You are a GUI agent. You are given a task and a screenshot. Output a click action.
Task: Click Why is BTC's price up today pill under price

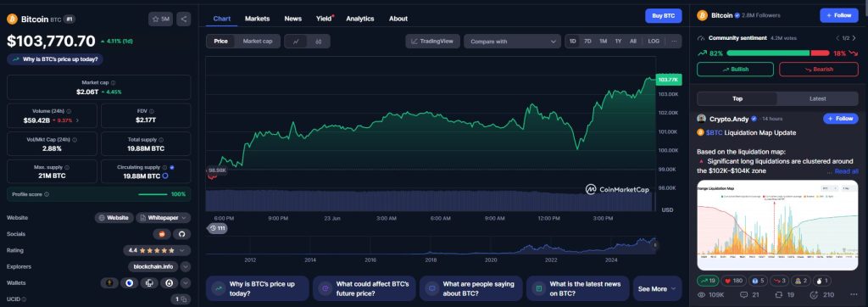point(55,59)
